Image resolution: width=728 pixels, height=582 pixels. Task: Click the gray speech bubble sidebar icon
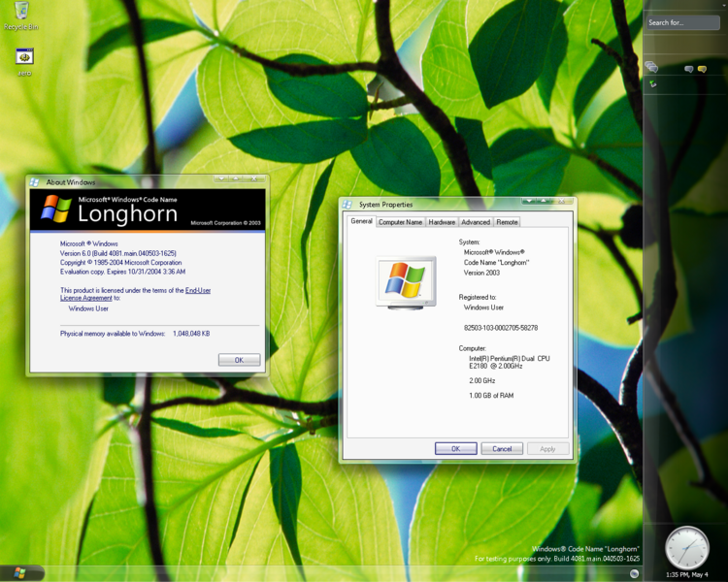pyautogui.click(x=689, y=69)
